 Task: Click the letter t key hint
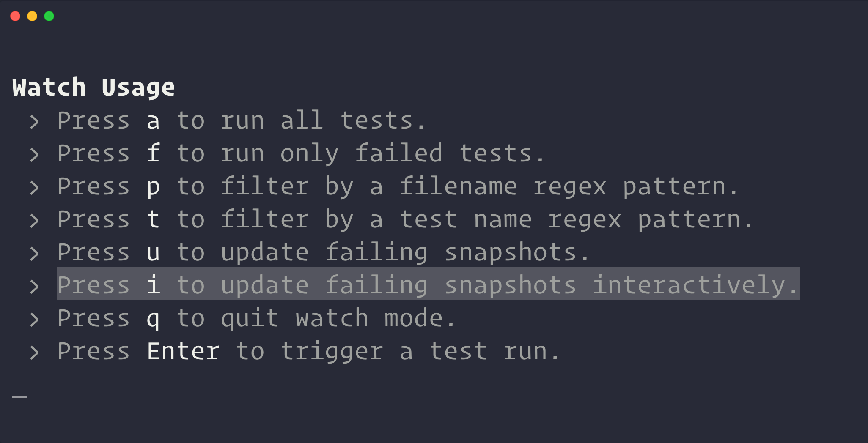click(153, 219)
